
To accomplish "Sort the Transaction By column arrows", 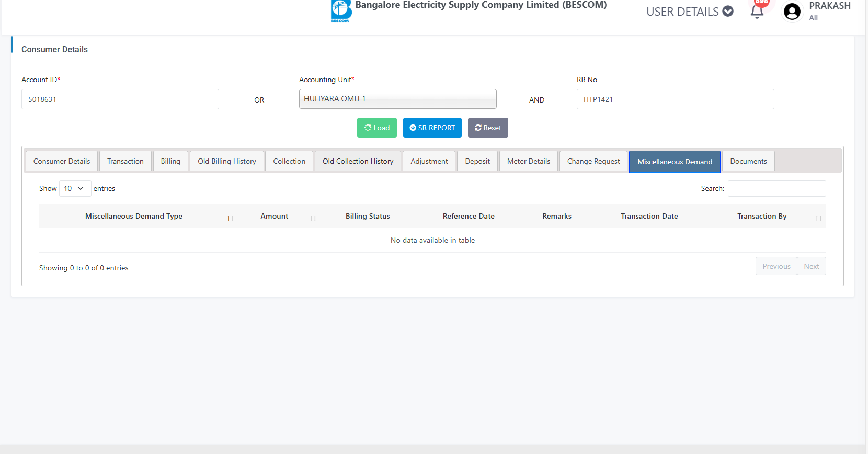I will (x=818, y=218).
